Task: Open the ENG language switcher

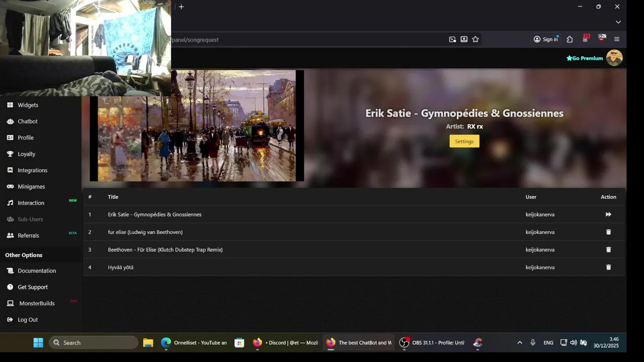Action: pos(548,342)
